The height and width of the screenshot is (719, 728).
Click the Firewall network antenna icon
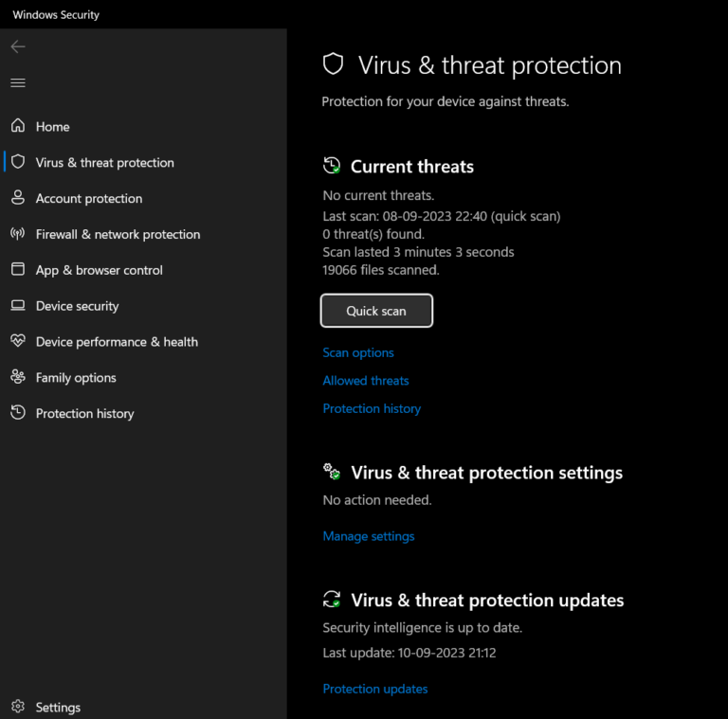(18, 234)
